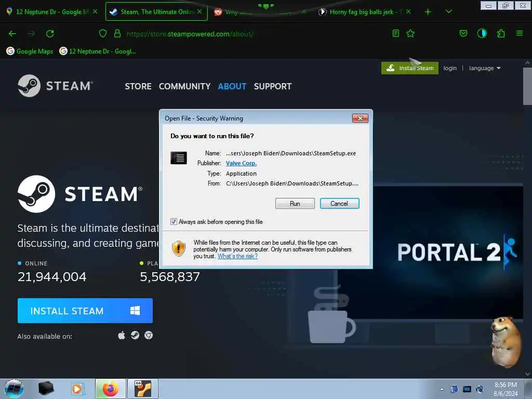Close the Open File security dialog

[x=360, y=118]
